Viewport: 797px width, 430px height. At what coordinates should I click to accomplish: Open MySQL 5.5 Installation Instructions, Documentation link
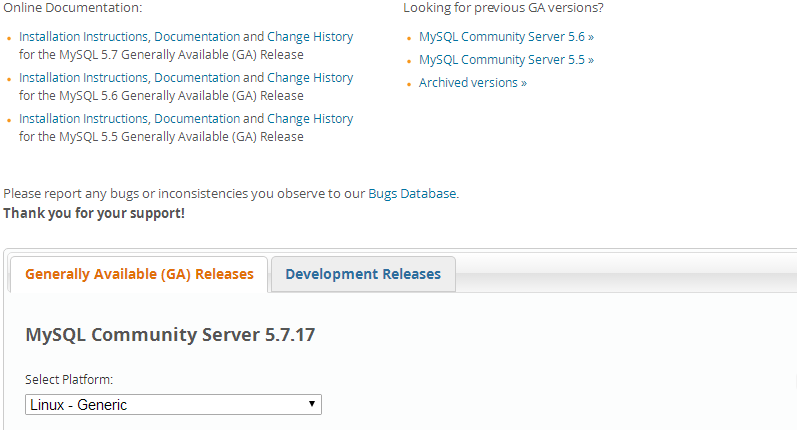[x=130, y=119]
